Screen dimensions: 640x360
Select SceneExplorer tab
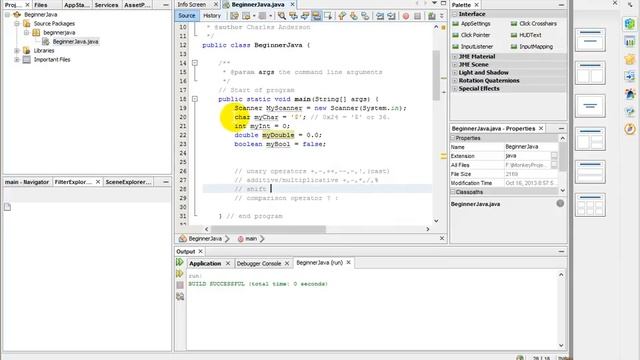pyautogui.click(x=128, y=182)
